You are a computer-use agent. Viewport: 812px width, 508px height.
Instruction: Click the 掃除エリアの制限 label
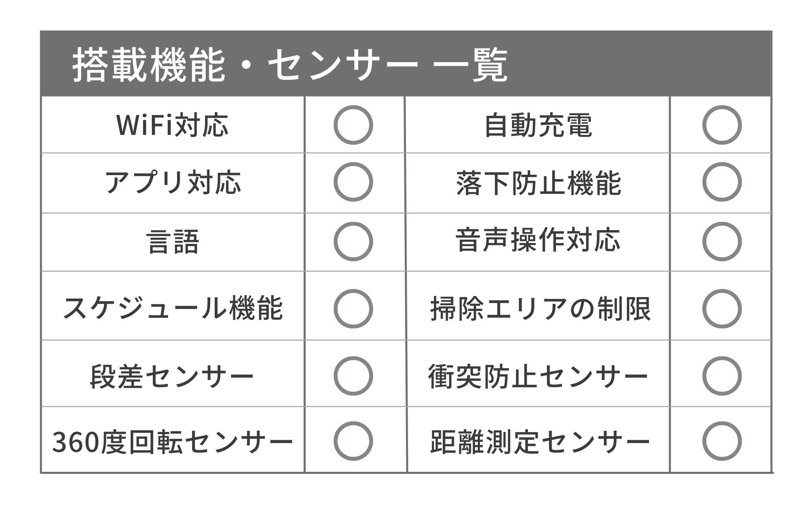click(540, 309)
